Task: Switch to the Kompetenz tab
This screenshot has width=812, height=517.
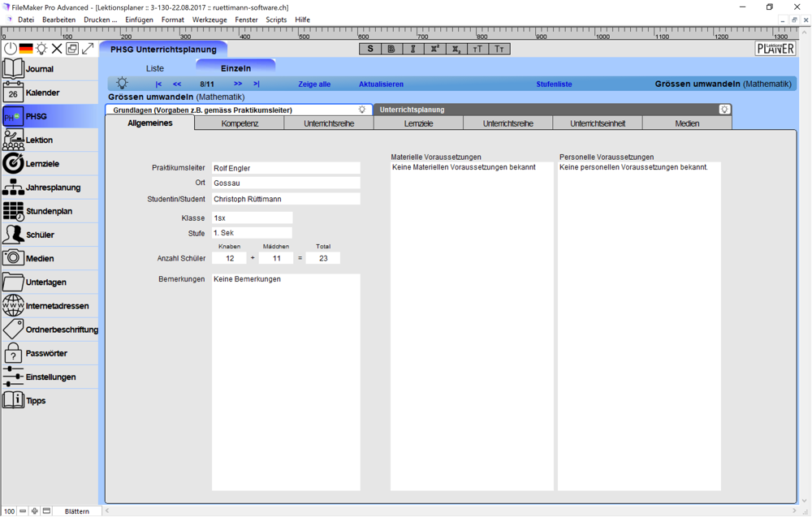Action: click(x=240, y=123)
